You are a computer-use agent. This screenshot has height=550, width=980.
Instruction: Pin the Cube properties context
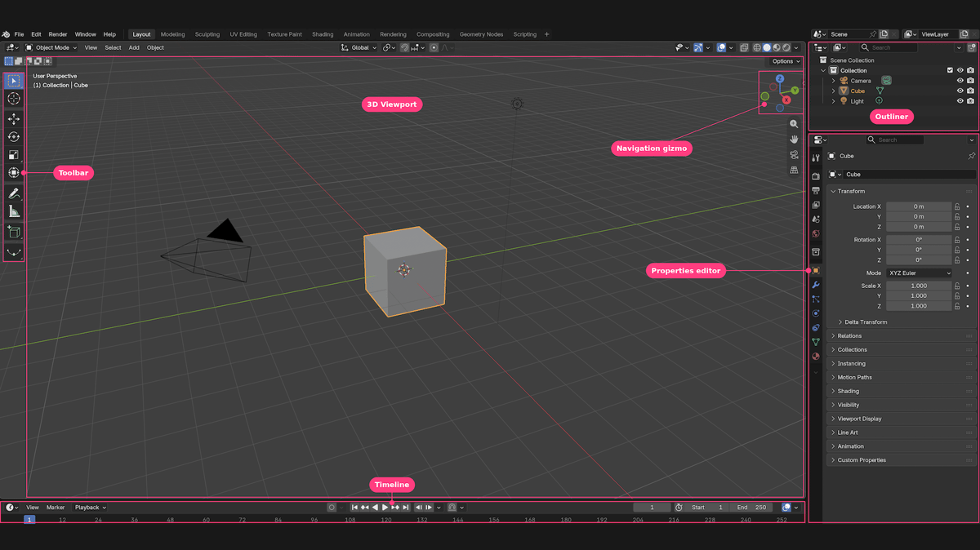point(971,156)
